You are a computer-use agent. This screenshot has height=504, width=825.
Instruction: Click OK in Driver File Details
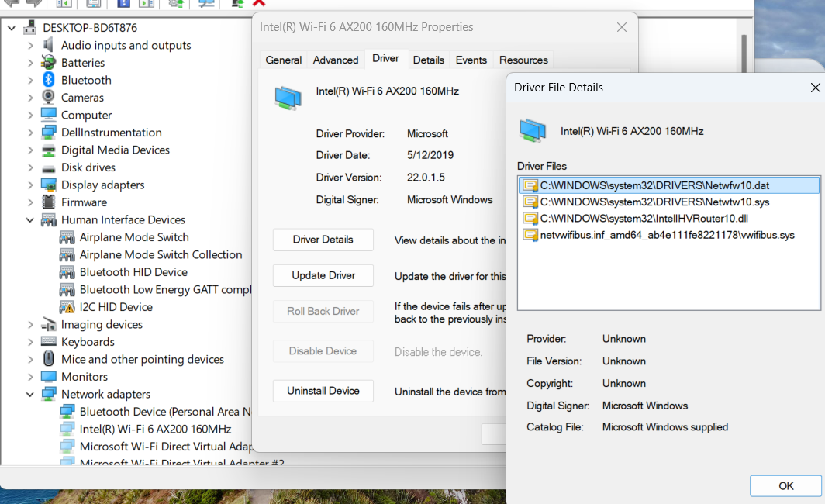tap(785, 485)
